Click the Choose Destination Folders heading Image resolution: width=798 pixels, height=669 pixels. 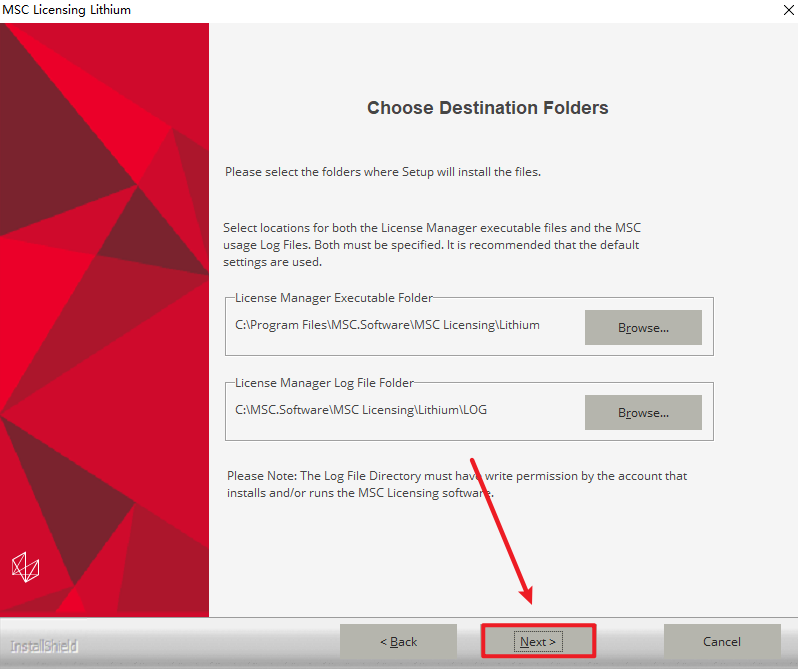click(x=488, y=108)
